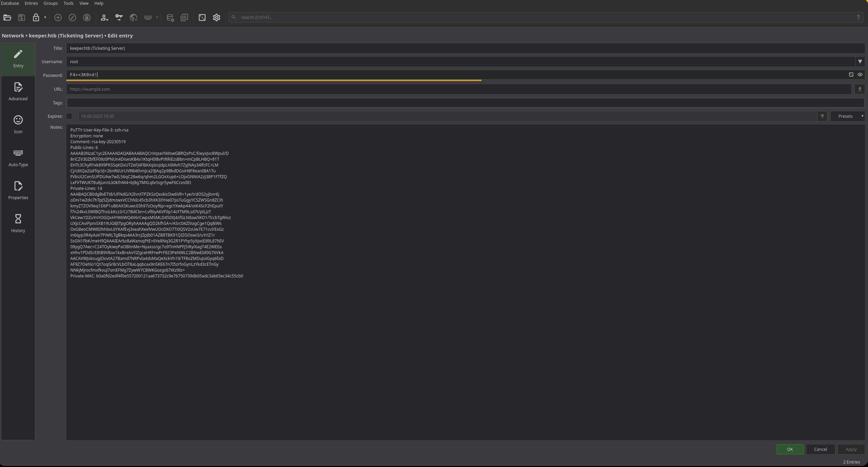The width and height of the screenshot is (868, 467).
Task: Copy password to clipboard key icon
Action: 119,18
